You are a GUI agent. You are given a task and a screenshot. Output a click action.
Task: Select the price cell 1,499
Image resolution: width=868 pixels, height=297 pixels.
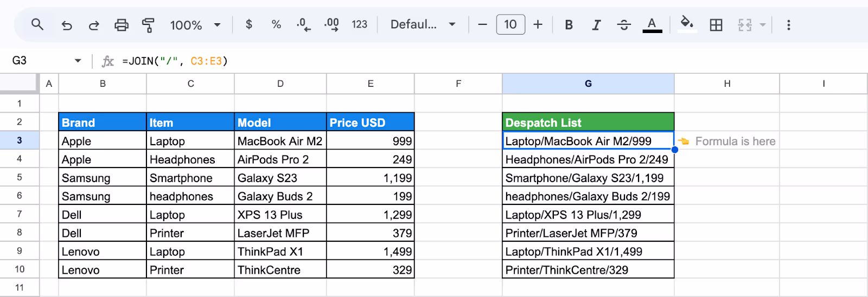pyautogui.click(x=371, y=251)
